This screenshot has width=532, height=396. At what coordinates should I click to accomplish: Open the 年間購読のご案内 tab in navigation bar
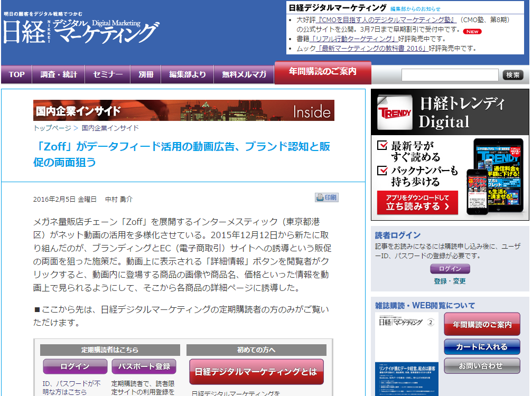click(x=323, y=72)
